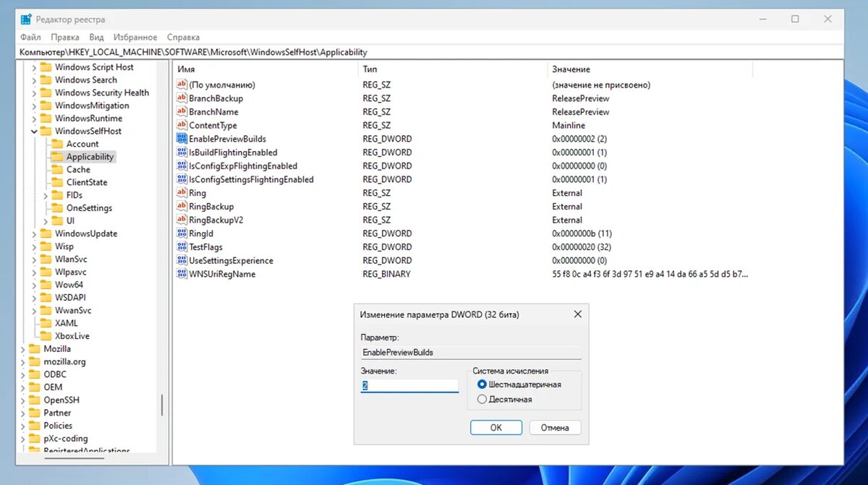The width and height of the screenshot is (868, 485).
Task: Click the REG_BINARY type cell
Action: click(x=386, y=274)
